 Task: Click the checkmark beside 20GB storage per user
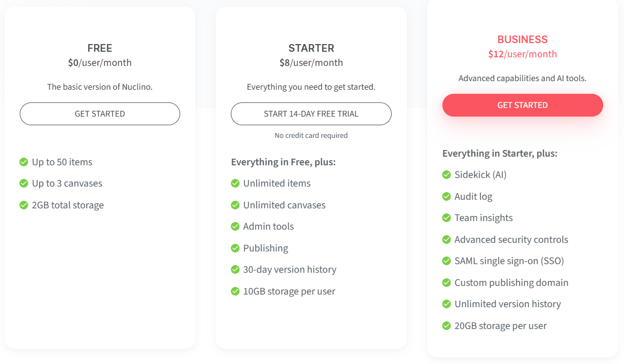pos(446,326)
